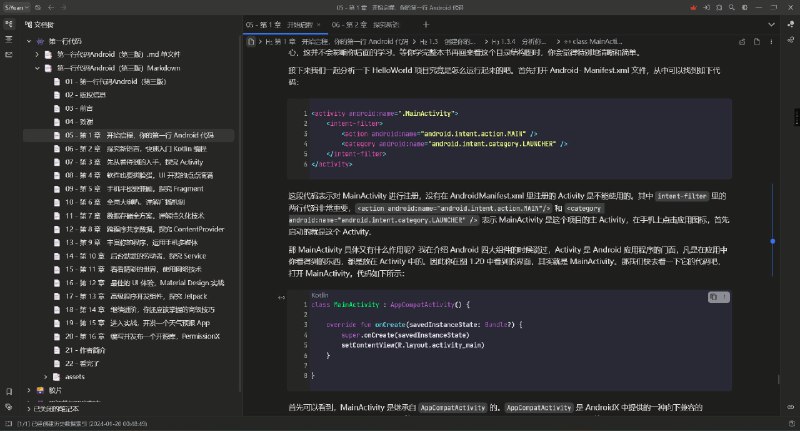Open document '01 - 第一行代码Android'
This screenshot has height=431, width=800.
pos(129,82)
